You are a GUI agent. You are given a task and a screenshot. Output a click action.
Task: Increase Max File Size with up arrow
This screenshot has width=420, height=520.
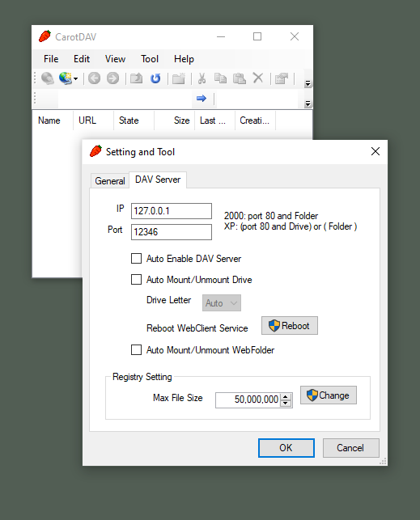coord(286,396)
